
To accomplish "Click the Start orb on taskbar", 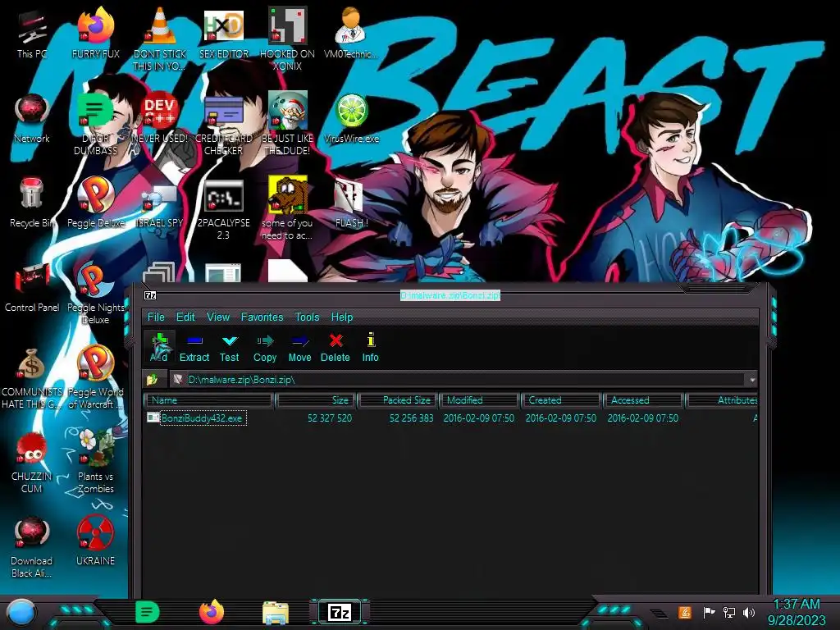I will tap(21, 612).
